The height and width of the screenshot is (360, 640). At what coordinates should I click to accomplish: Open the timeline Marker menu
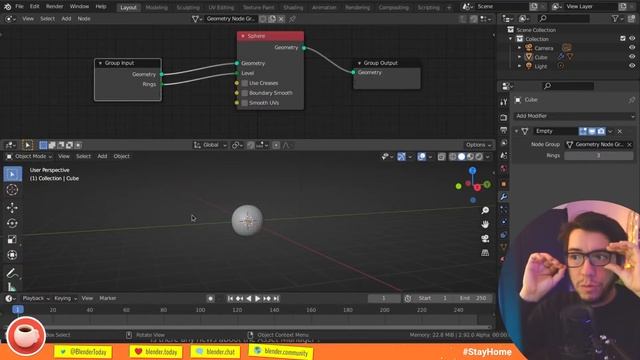[x=108, y=298]
